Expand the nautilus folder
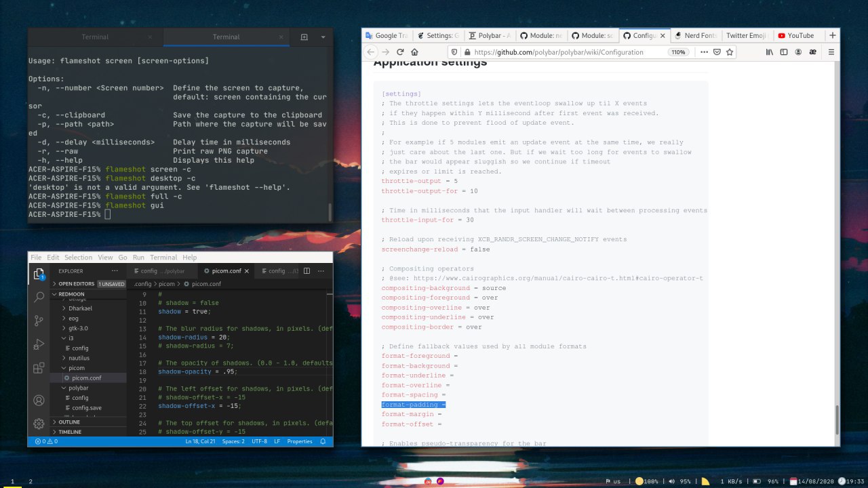 coord(79,358)
